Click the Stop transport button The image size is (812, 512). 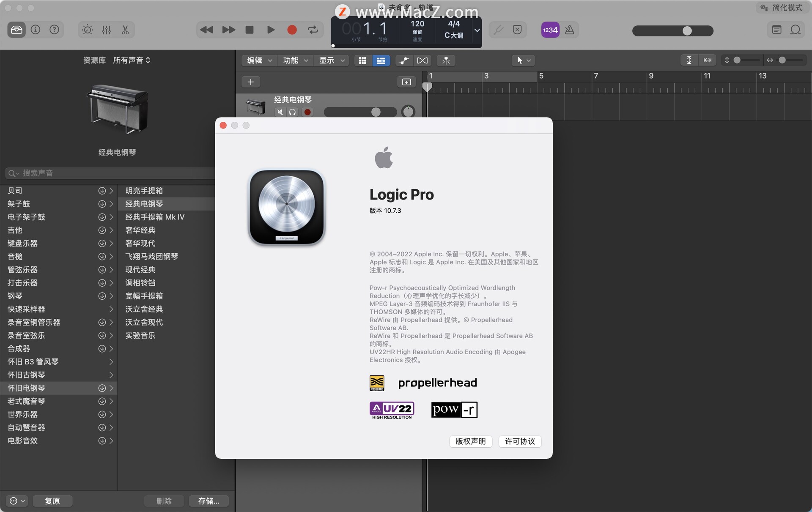(x=250, y=30)
